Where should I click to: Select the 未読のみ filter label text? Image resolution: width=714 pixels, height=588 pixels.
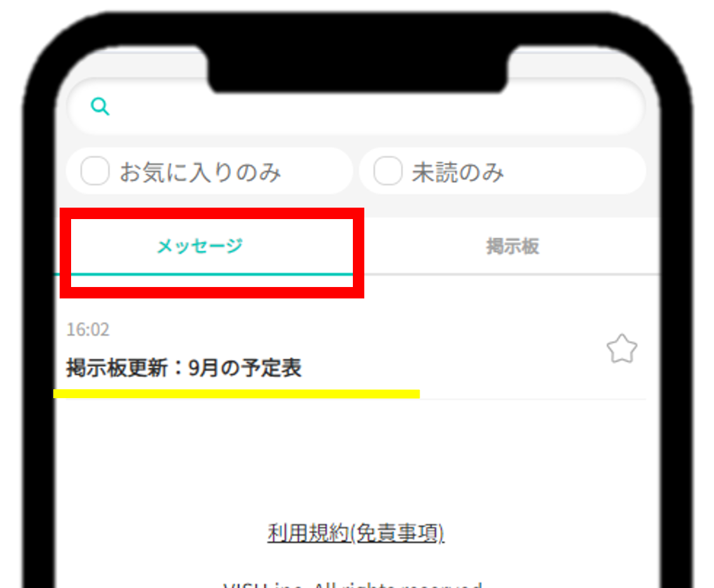pyautogui.click(x=458, y=172)
